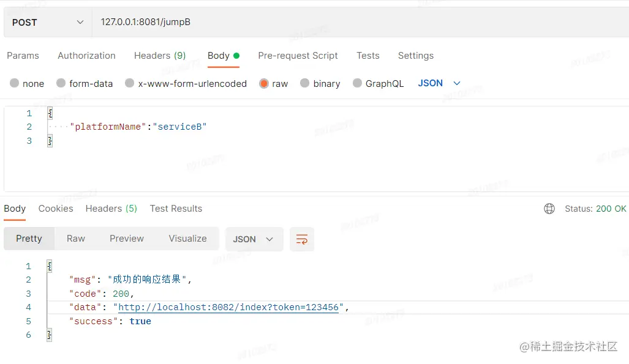Screen dimensions: 629x364
Task: Click the globe network info icon
Action: (x=549, y=209)
